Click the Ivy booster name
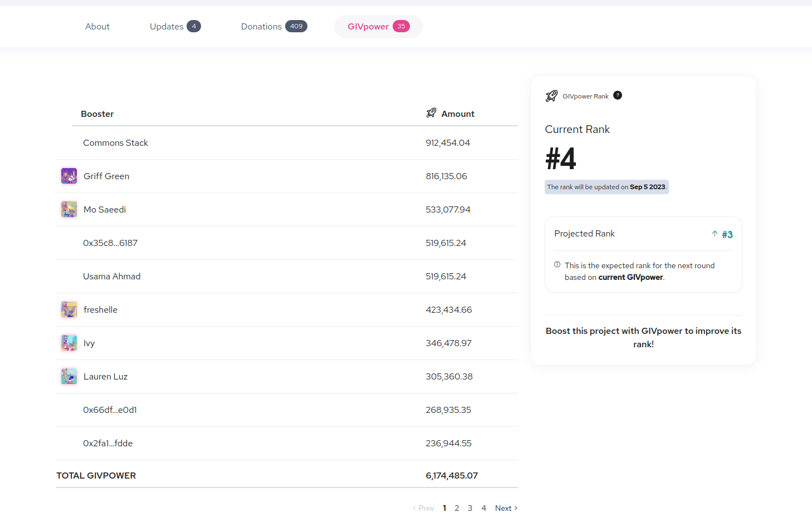This screenshot has width=812, height=532. click(89, 343)
